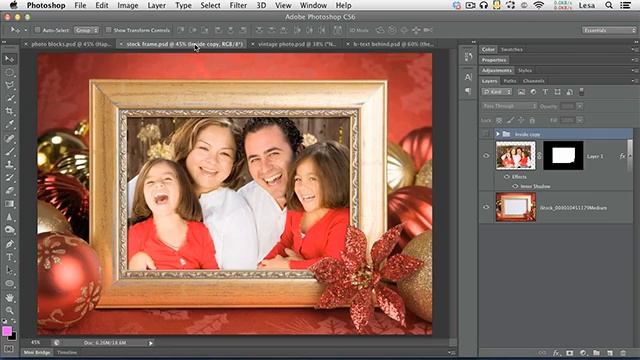Select the Quick Selection tool
Viewport: 640px width, 360px height.
[9, 98]
